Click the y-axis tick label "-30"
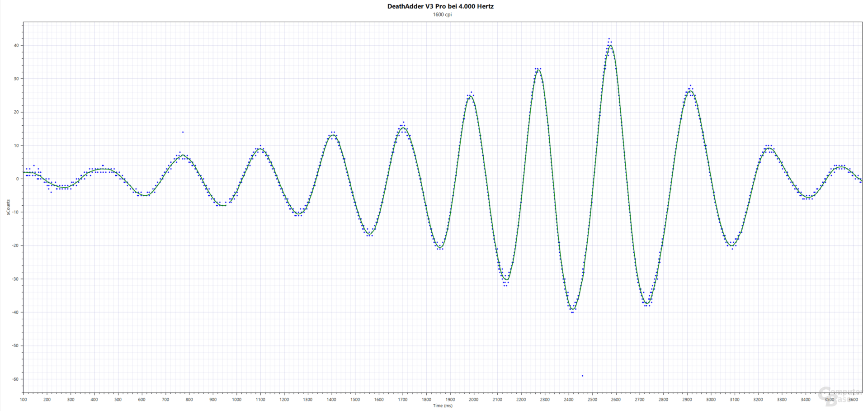The height and width of the screenshot is (411, 868). point(15,279)
